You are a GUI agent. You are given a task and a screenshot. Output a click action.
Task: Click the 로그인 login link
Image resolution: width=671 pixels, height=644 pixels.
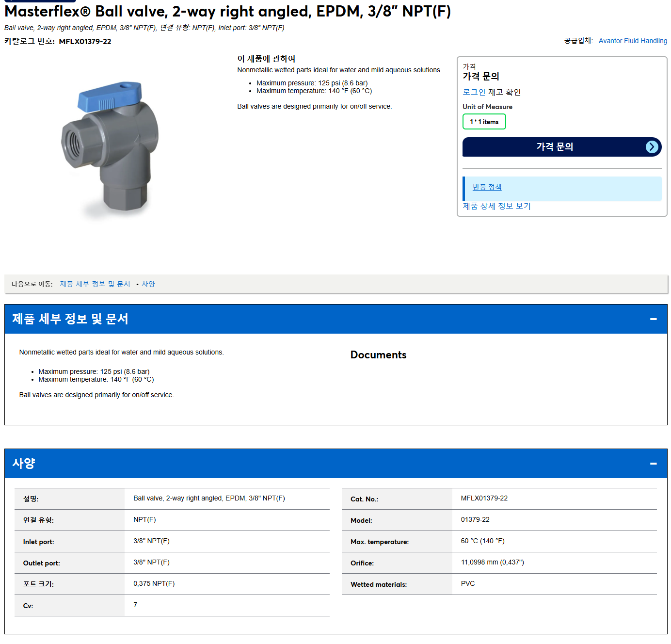pos(474,92)
